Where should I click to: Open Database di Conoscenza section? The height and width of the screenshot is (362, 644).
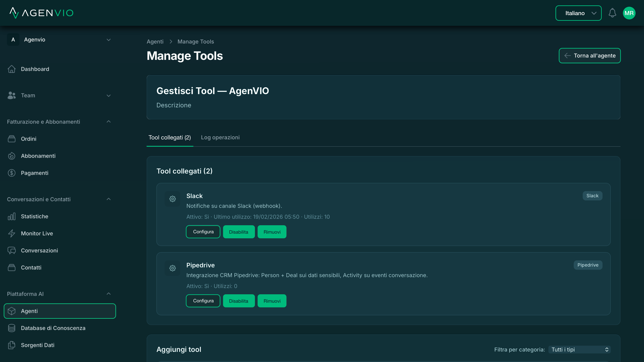pos(53,328)
